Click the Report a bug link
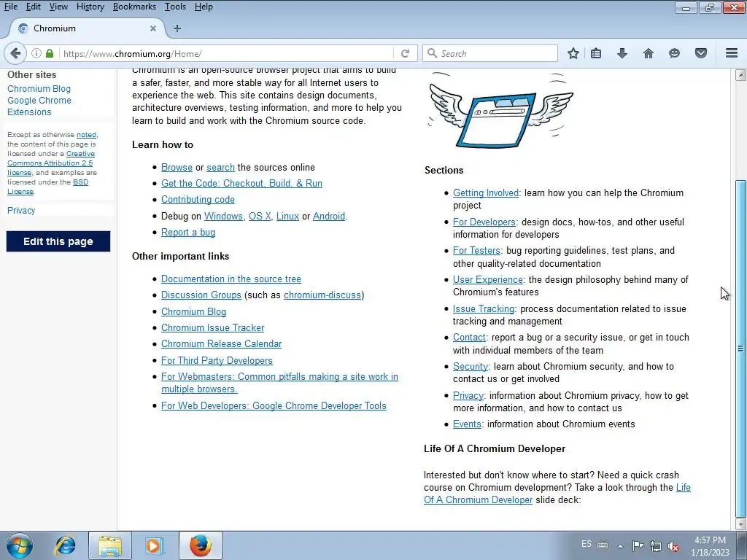This screenshot has height=560, width=747. 188,233
